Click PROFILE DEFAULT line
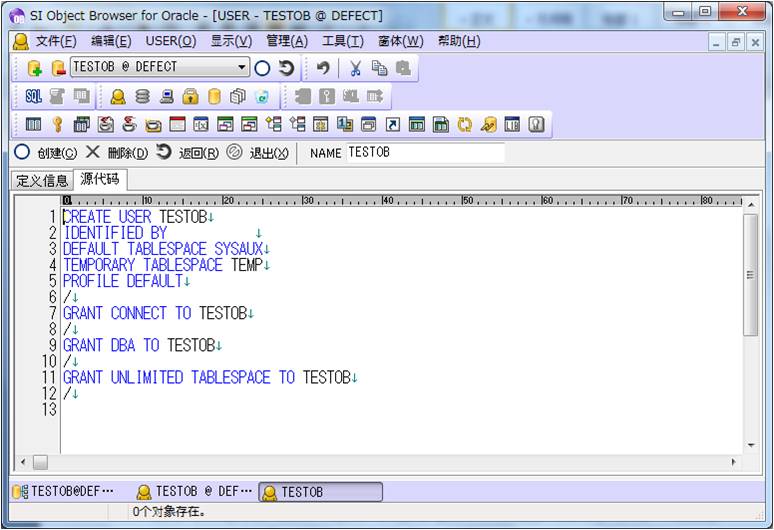 pos(123,281)
